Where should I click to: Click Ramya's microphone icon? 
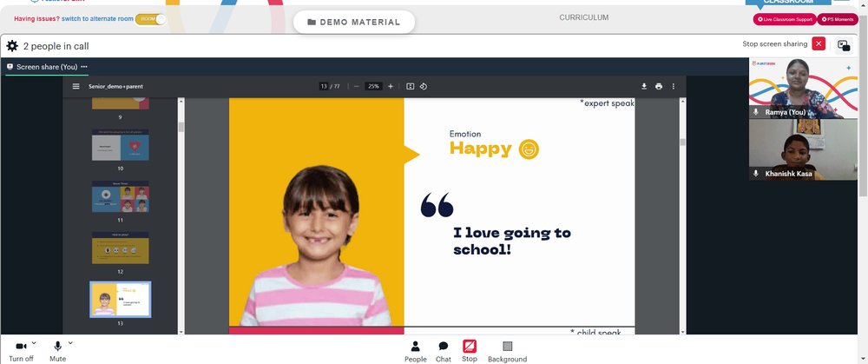click(756, 112)
